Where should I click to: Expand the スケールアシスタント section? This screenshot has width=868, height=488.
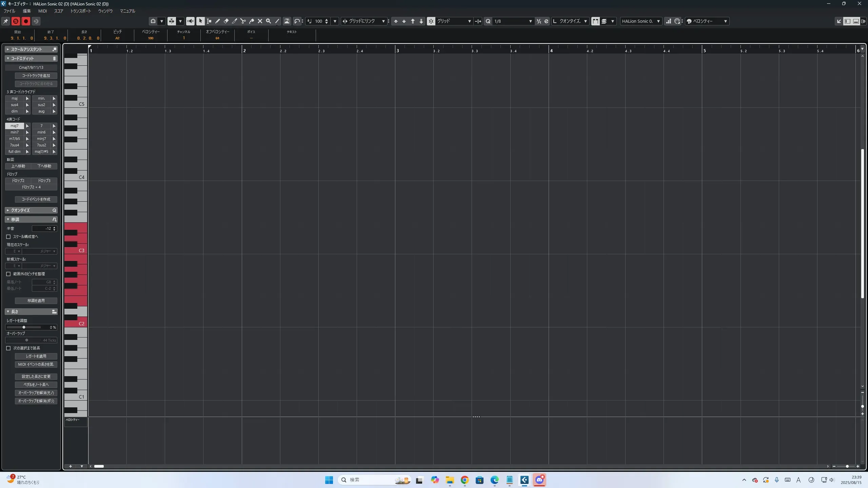tap(8, 49)
